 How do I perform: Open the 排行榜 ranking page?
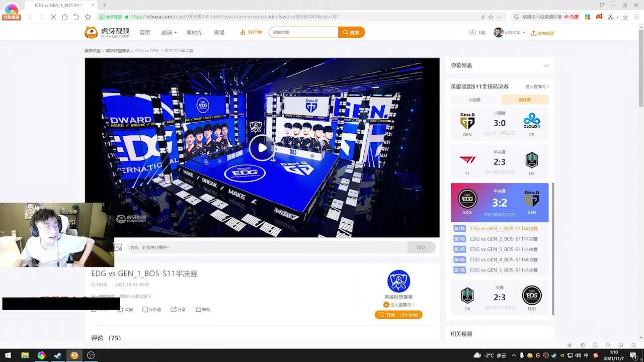(x=251, y=32)
